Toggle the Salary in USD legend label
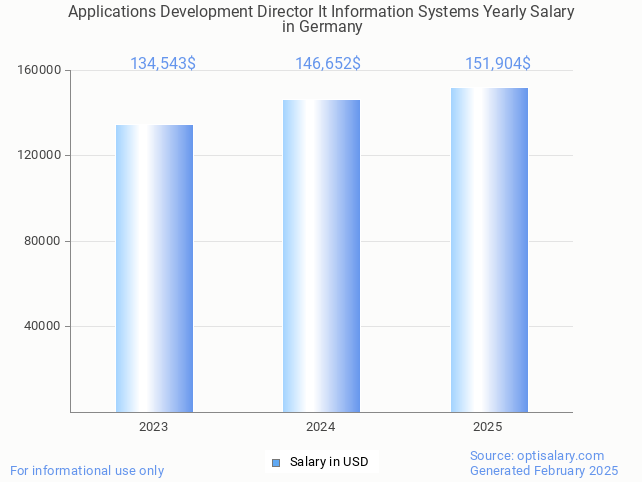This screenshot has height=482, width=642. pos(329,462)
